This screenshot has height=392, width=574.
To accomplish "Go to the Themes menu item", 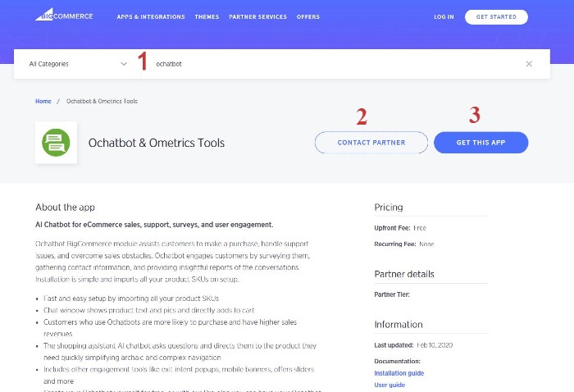I will (207, 17).
